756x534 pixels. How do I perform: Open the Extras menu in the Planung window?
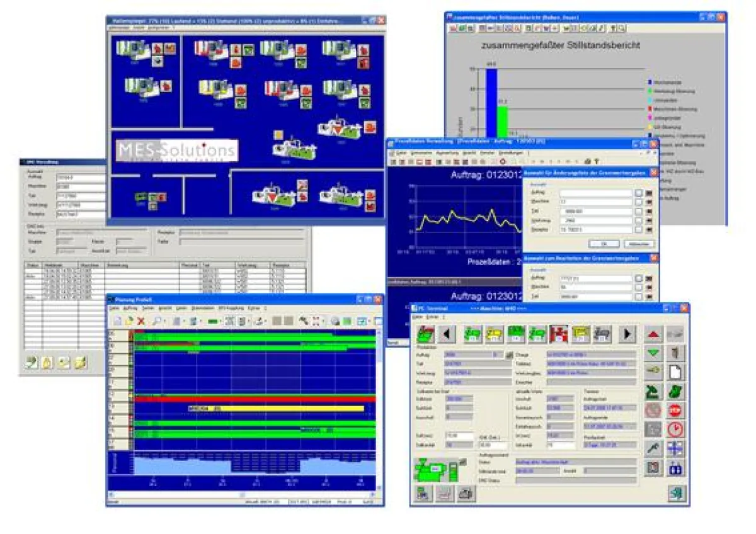[253, 307]
